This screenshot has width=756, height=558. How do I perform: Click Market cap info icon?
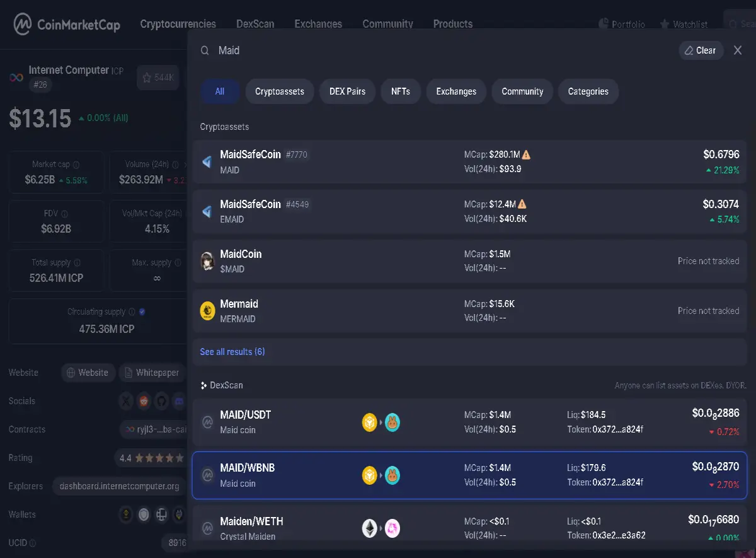point(76,165)
